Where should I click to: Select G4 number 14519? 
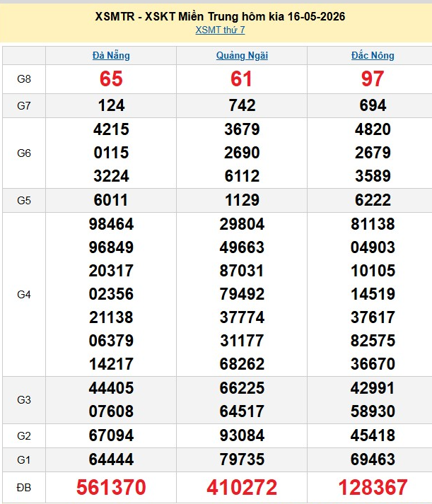[373, 294]
